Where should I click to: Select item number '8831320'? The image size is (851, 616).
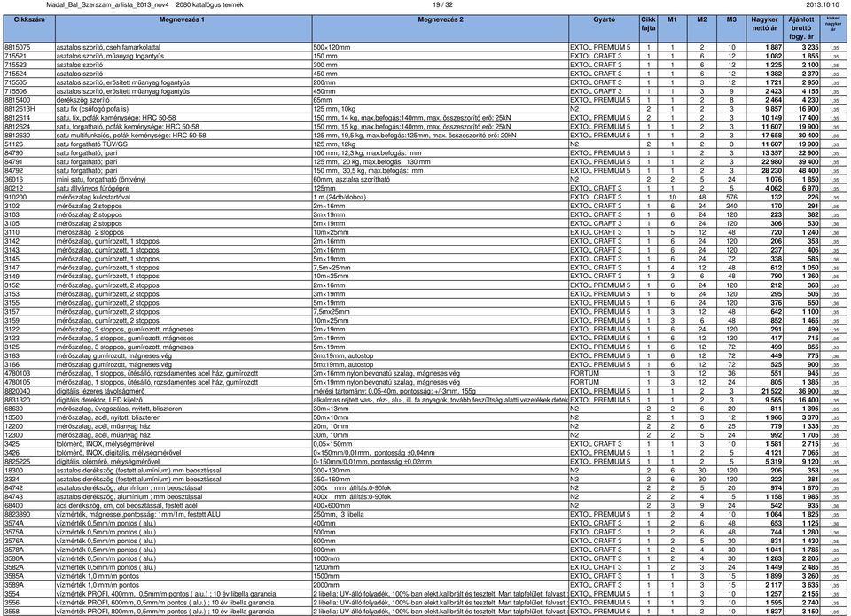(18, 400)
